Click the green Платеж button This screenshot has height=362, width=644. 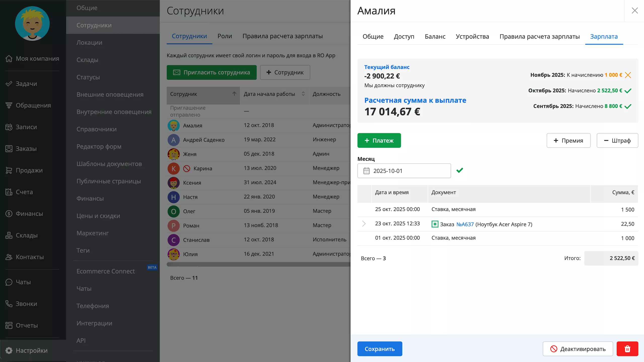tap(379, 141)
